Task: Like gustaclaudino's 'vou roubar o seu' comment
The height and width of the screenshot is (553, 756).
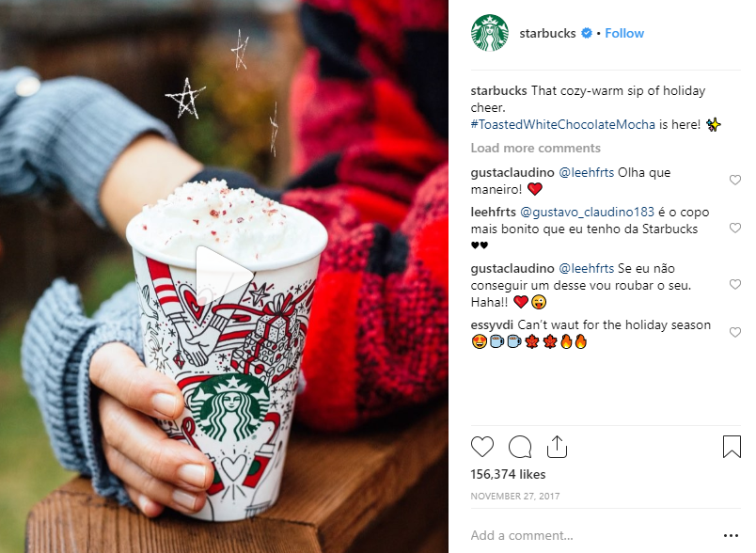Action: [734, 284]
